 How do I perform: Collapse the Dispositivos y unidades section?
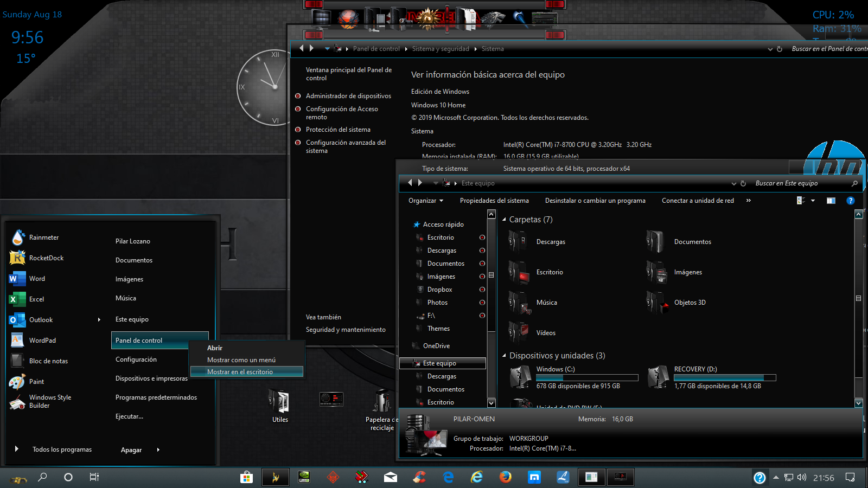(x=504, y=356)
